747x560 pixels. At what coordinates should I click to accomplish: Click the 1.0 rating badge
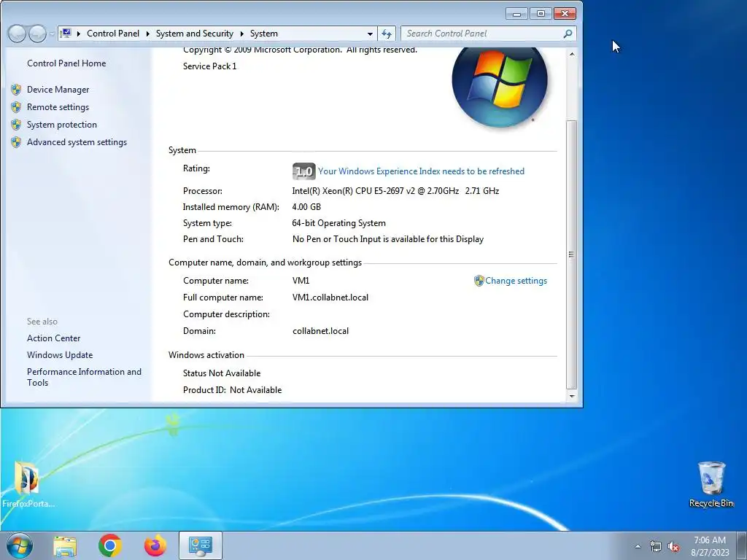[x=303, y=171]
